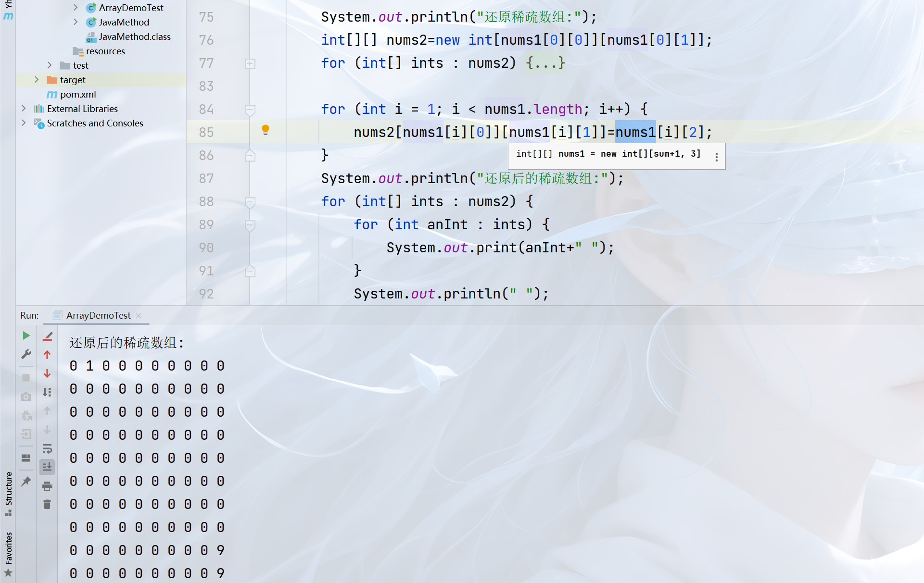Expand the target folder
Image resolution: width=924 pixels, height=583 pixels.
(x=37, y=80)
